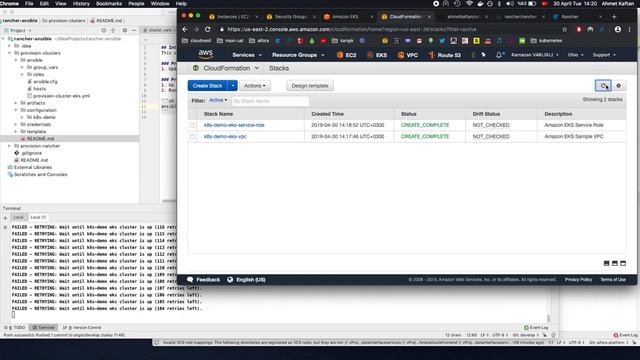Image resolution: width=640 pixels, height=360 pixels.
Task: Open the Ohio region dropdown
Action: tap(576, 55)
